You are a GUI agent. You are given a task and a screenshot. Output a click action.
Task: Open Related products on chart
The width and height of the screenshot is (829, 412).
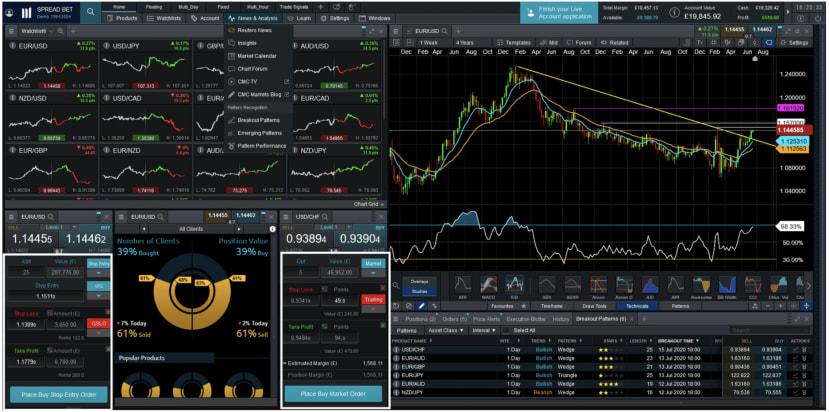pyautogui.click(x=615, y=42)
